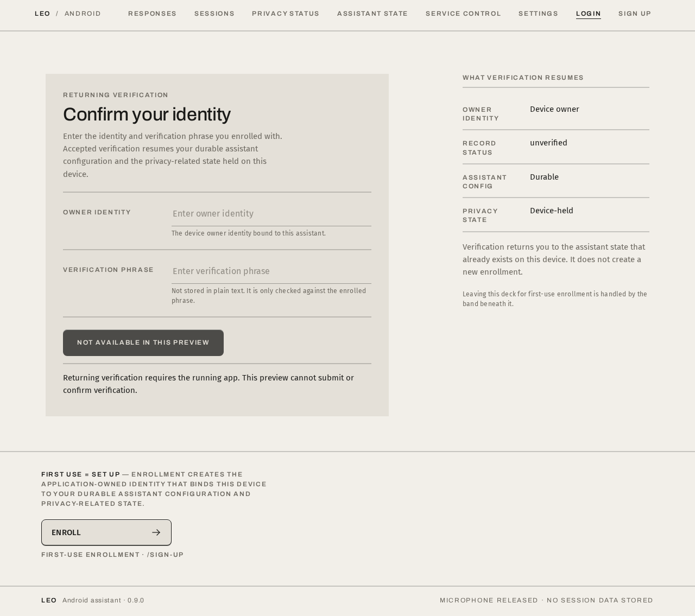Go to the Sessions page
Viewport: 695px width, 616px height.
(x=214, y=14)
